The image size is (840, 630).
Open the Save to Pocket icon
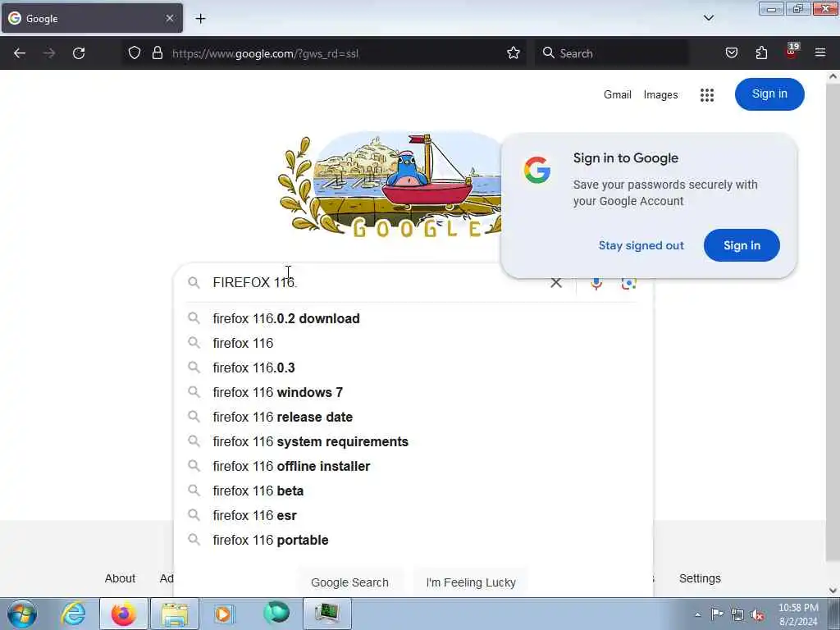[x=732, y=53]
